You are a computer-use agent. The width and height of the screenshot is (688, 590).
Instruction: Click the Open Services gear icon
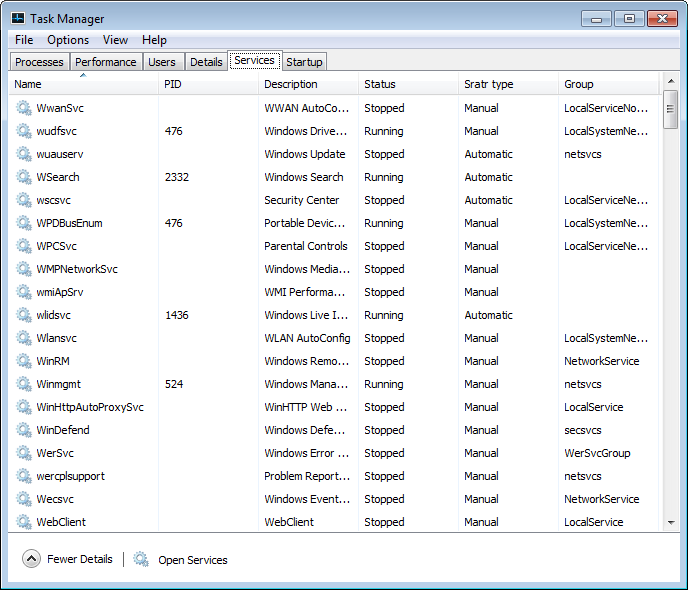point(141,559)
